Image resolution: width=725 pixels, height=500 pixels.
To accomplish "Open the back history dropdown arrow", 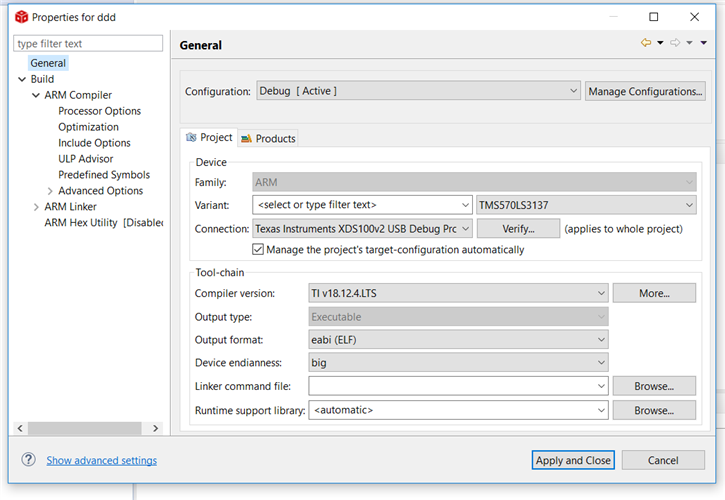I will 660,43.
